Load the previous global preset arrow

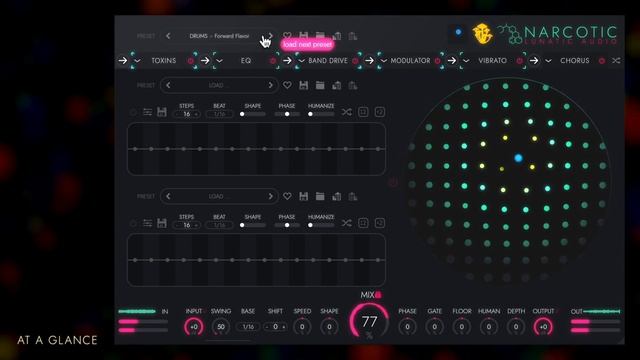point(168,36)
